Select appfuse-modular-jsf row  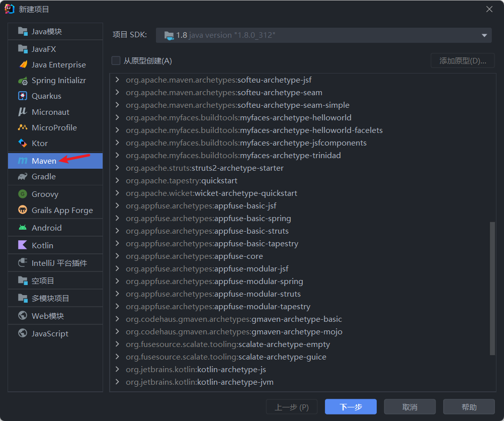coord(302,269)
